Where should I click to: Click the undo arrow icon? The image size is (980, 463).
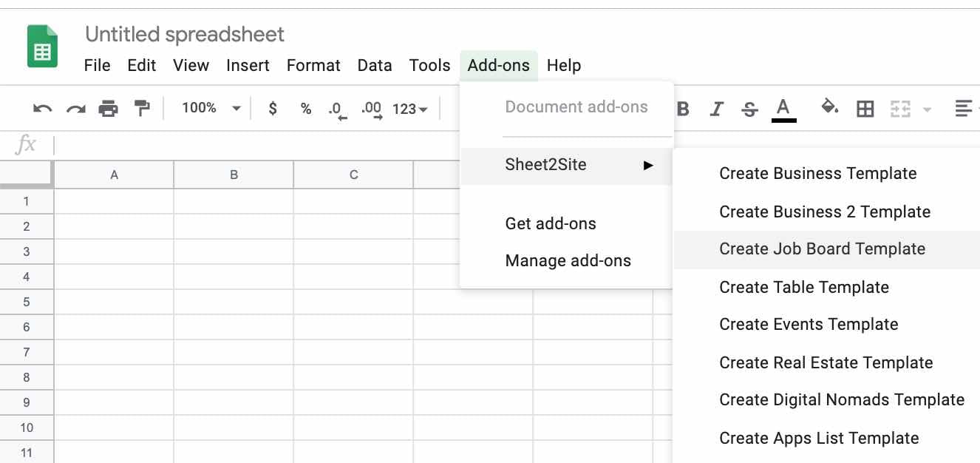(x=42, y=109)
